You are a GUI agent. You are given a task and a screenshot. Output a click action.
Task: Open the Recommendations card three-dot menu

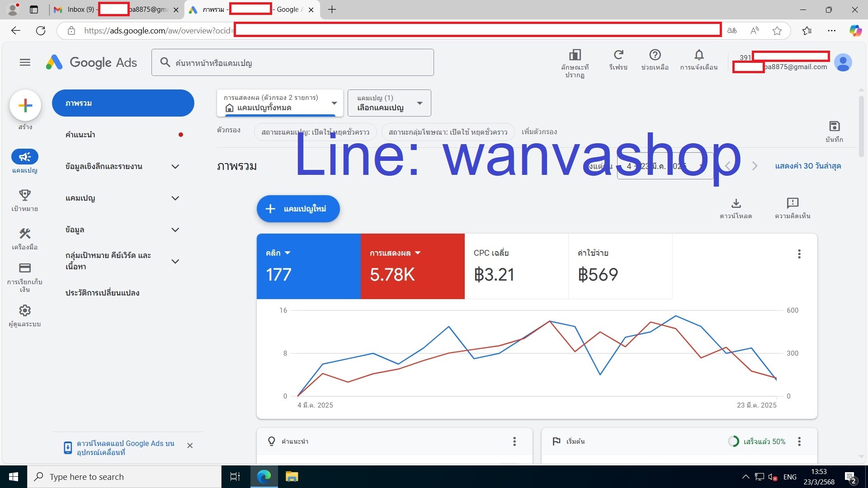click(x=514, y=441)
